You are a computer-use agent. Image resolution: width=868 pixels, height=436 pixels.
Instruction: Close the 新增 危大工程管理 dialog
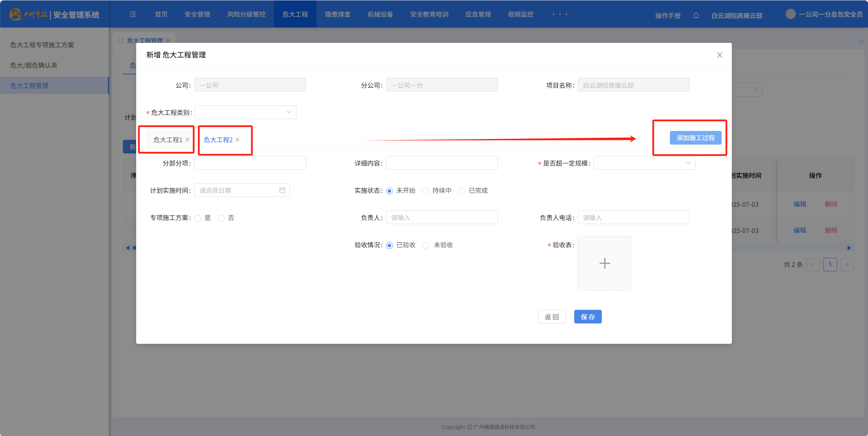[x=719, y=55]
